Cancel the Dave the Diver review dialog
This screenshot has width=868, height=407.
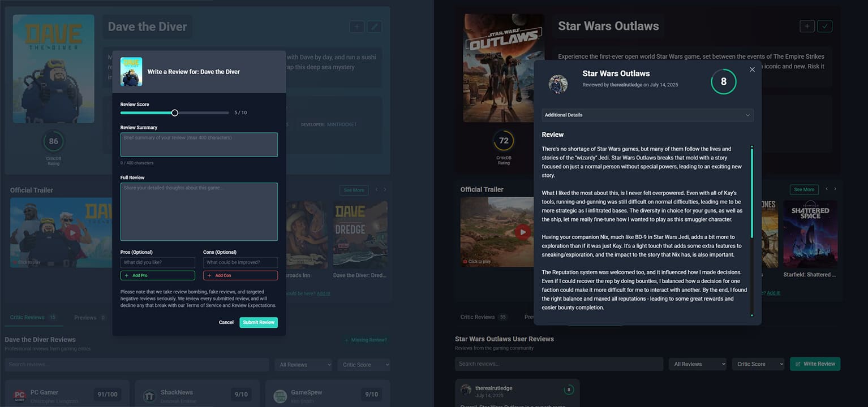tap(226, 322)
